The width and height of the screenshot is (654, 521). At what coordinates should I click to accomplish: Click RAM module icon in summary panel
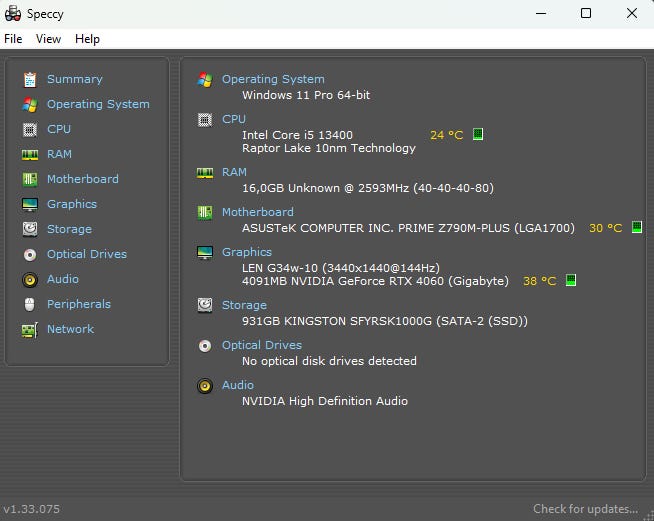205,173
